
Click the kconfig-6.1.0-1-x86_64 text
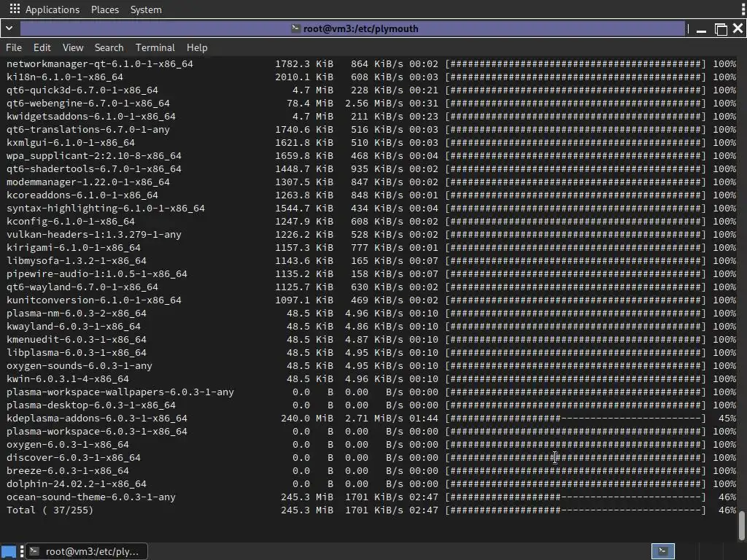coord(71,222)
